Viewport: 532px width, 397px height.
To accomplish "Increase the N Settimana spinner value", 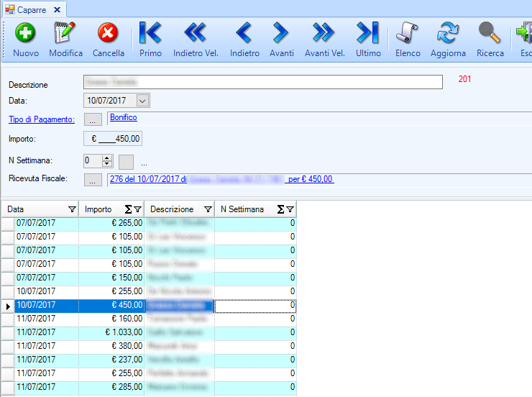I will point(108,158).
